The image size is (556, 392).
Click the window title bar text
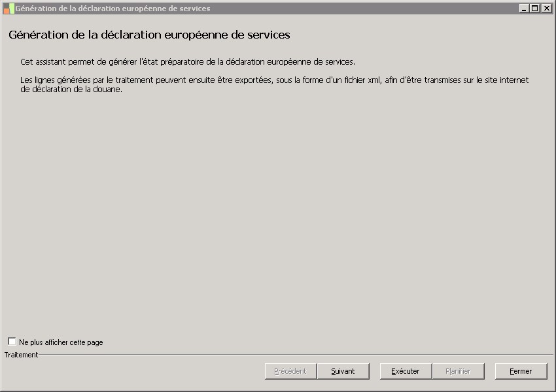(x=113, y=8)
